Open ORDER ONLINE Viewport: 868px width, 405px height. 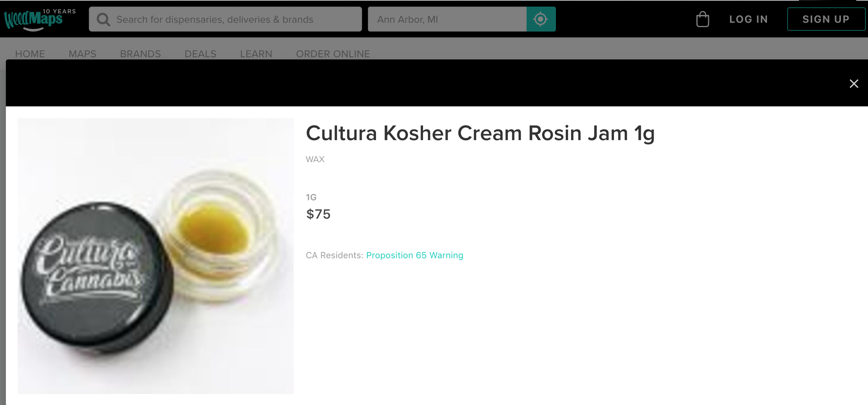click(x=333, y=54)
